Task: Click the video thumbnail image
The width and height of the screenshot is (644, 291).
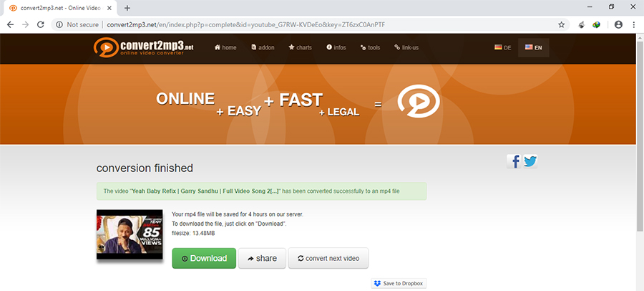Action: (x=130, y=234)
